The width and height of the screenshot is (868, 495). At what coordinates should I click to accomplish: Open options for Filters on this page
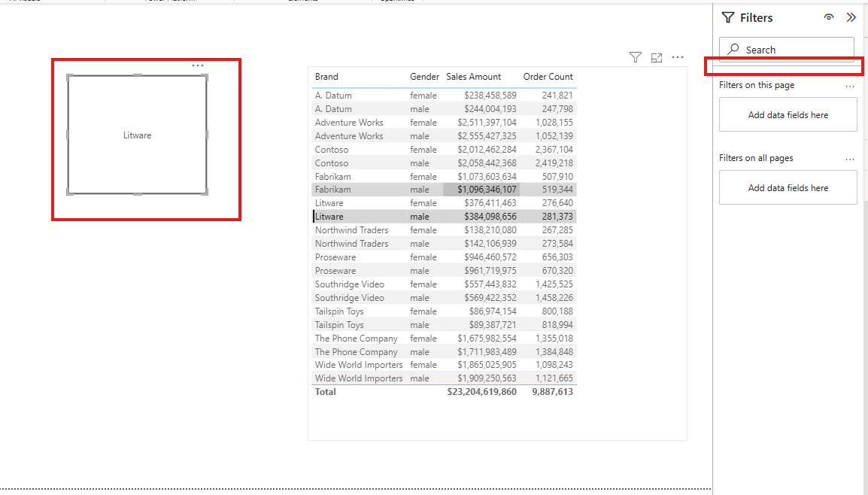pos(850,87)
